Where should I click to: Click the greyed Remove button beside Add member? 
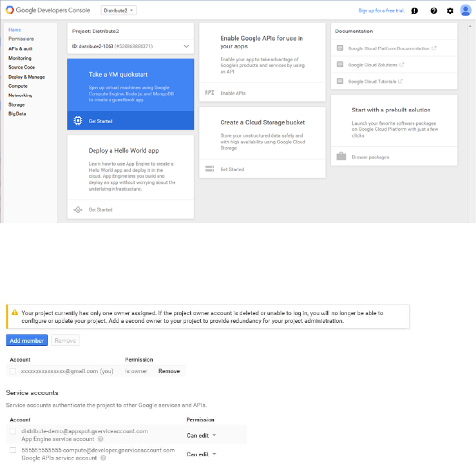point(65,340)
